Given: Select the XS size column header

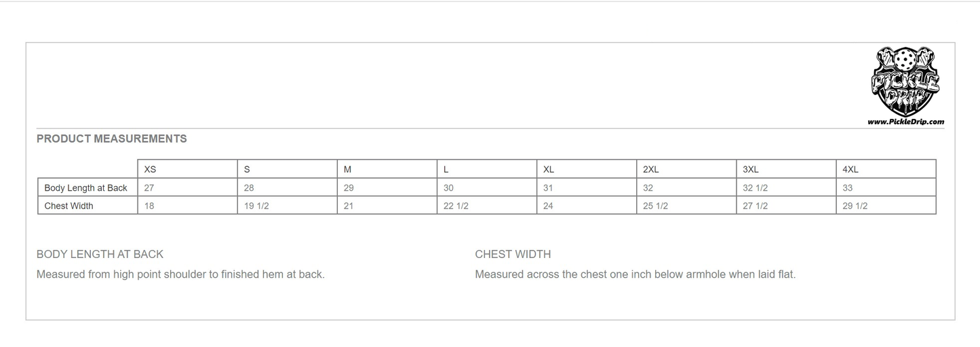Looking at the screenshot, I should [151, 169].
